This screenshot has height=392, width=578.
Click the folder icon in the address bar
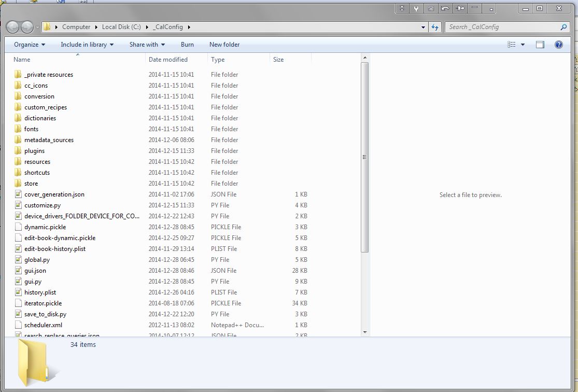[x=47, y=26]
